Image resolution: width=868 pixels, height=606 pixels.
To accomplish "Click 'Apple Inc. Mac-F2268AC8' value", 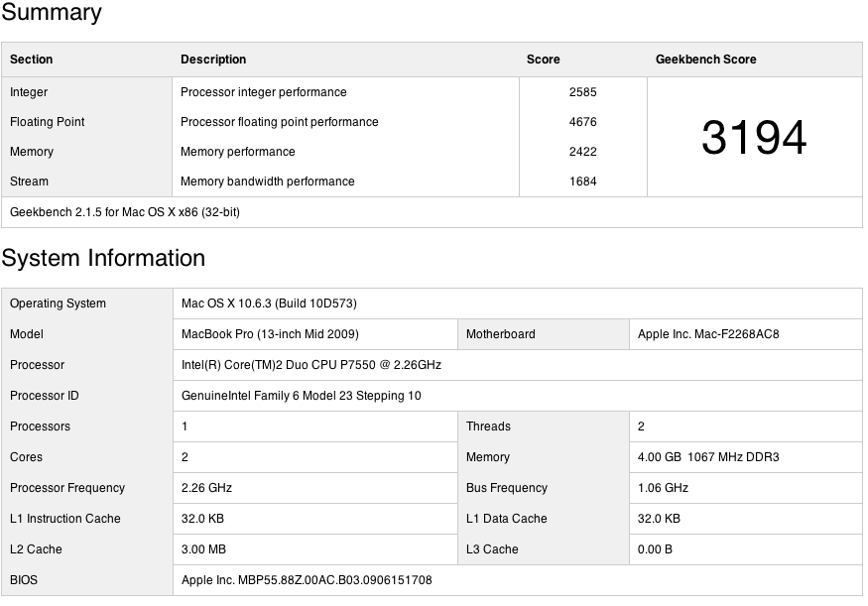I will [x=708, y=334].
